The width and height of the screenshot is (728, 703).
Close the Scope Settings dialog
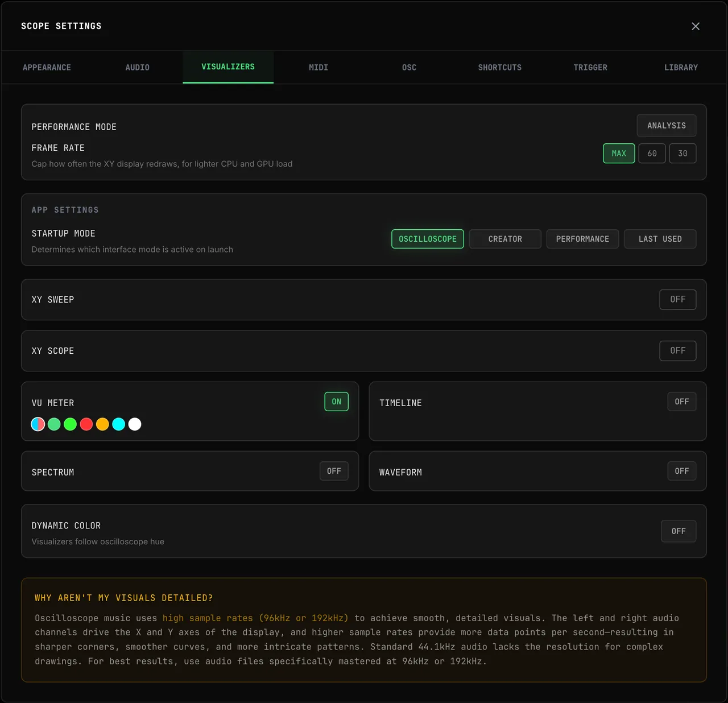click(x=696, y=26)
